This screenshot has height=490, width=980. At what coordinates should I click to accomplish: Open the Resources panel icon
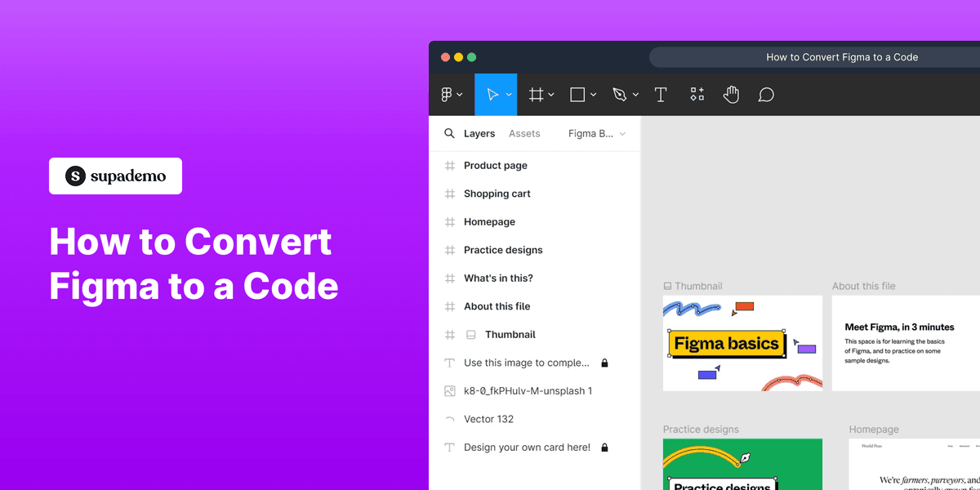pos(697,94)
